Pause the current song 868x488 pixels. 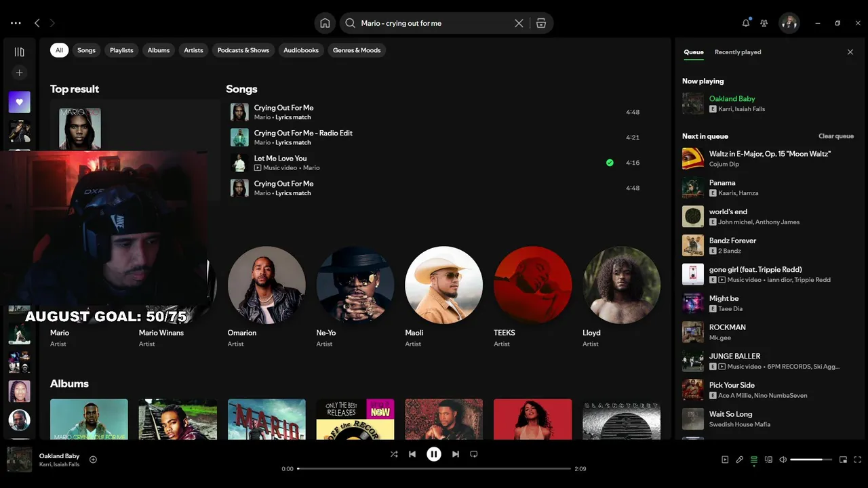[434, 454]
